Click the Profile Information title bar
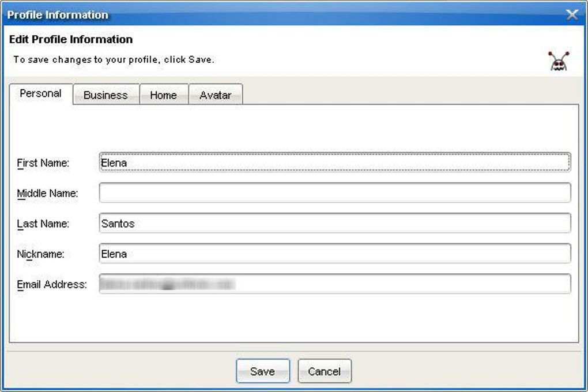This screenshot has width=588, height=392. click(285, 14)
